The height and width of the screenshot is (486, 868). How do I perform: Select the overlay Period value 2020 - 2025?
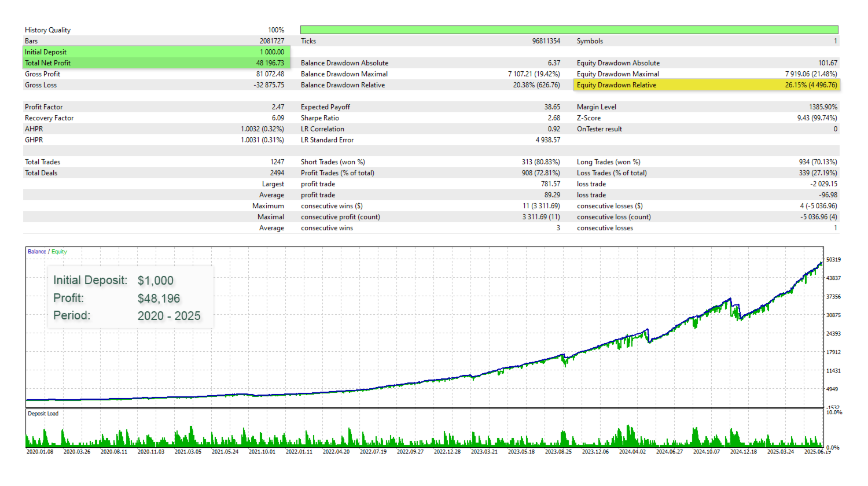169,316
